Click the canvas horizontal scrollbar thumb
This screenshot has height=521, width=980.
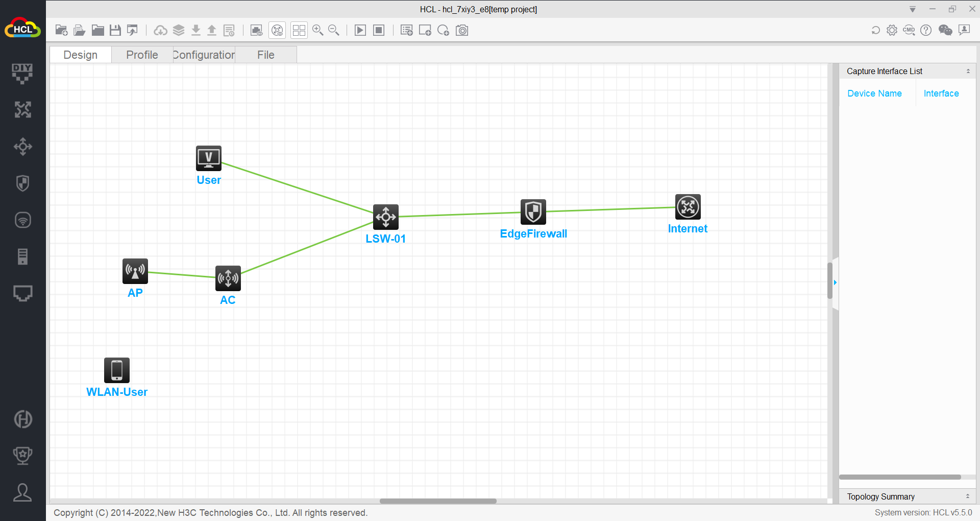click(x=438, y=501)
